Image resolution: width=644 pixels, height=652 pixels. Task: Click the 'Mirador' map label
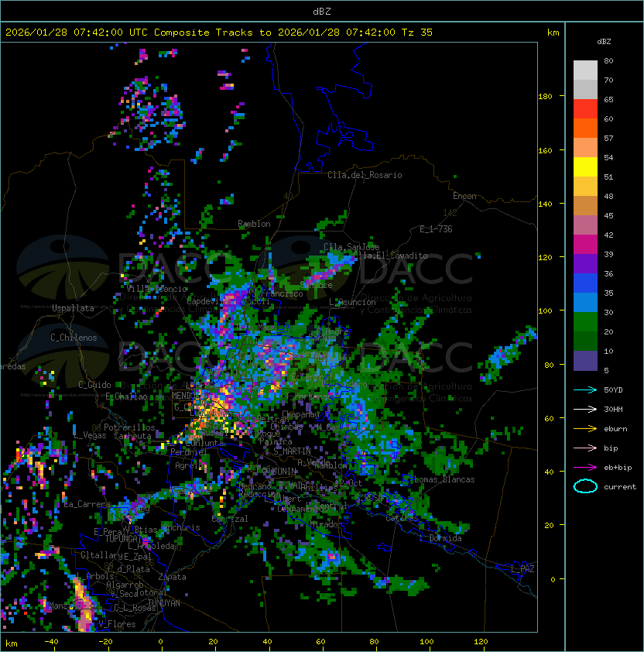click(327, 524)
